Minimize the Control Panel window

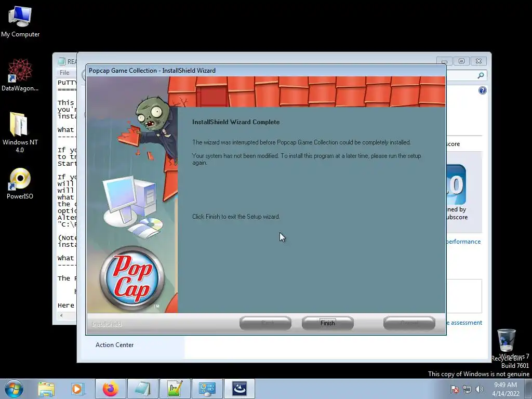coord(445,61)
